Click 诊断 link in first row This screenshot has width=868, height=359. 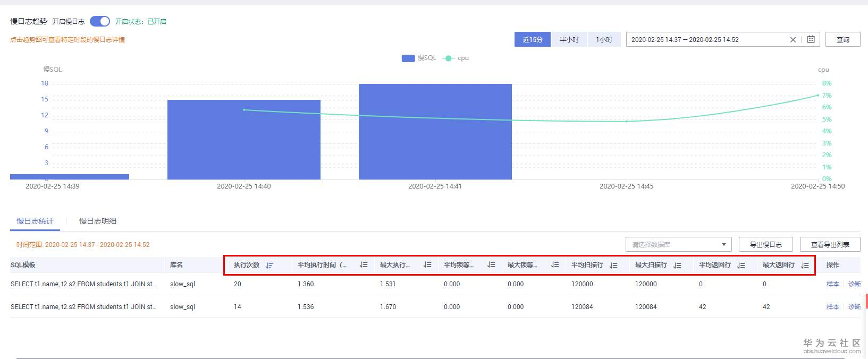click(x=854, y=284)
